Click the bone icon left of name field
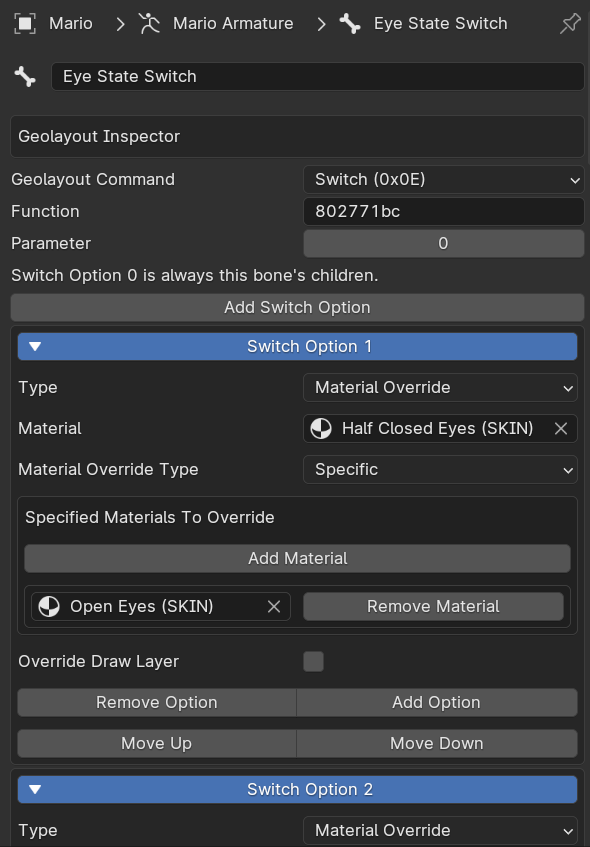 [x=25, y=76]
